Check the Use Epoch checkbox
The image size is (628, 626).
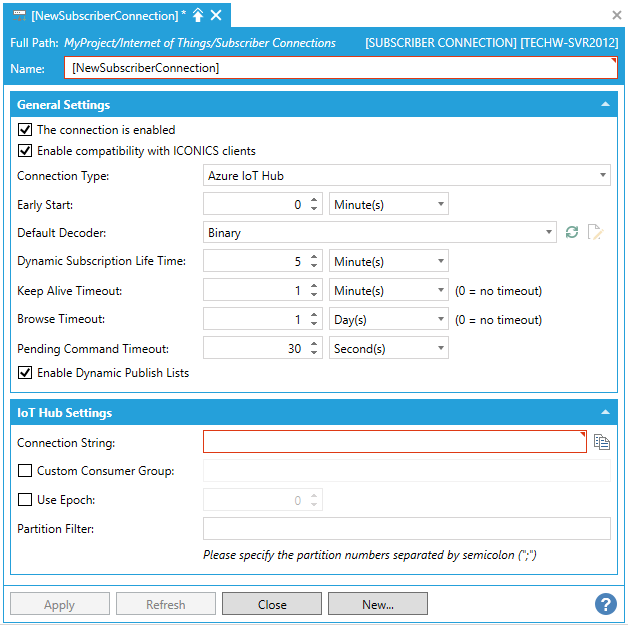[x=25, y=500]
